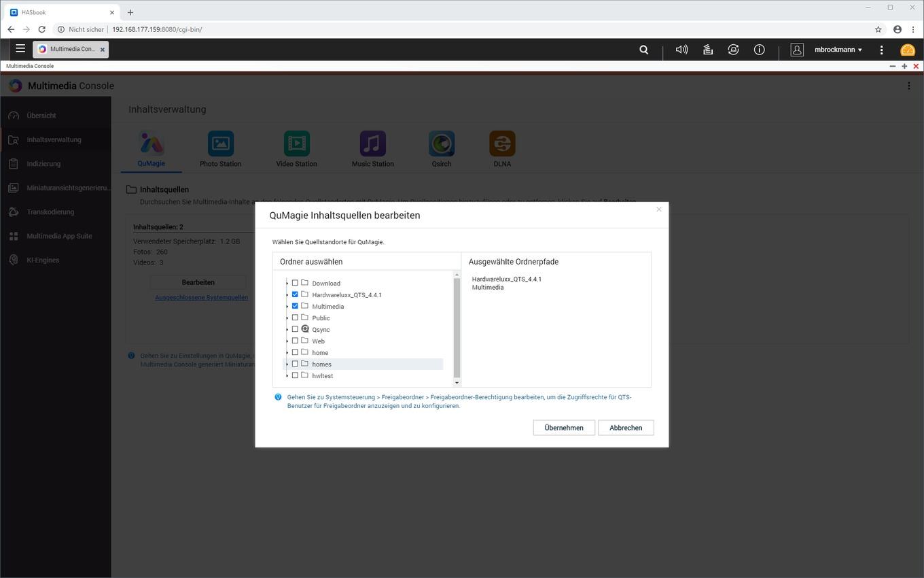924x578 pixels.
Task: Expand the Multimedia folder tree arrow
Action: [287, 307]
